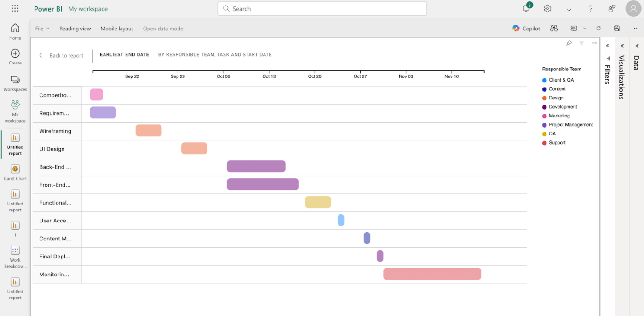Switch to Reading view

tap(75, 29)
